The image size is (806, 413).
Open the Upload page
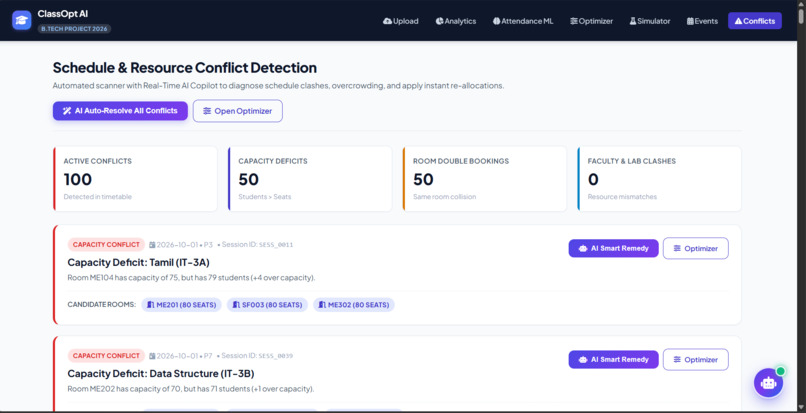pos(400,21)
